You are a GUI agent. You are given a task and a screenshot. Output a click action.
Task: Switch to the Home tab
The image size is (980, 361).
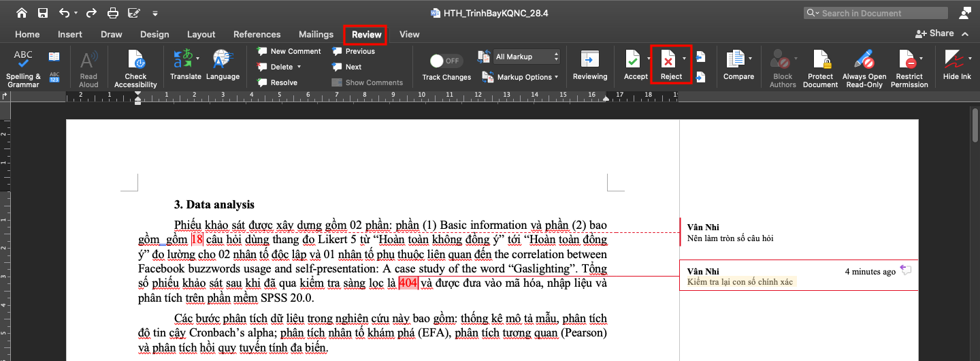click(27, 34)
